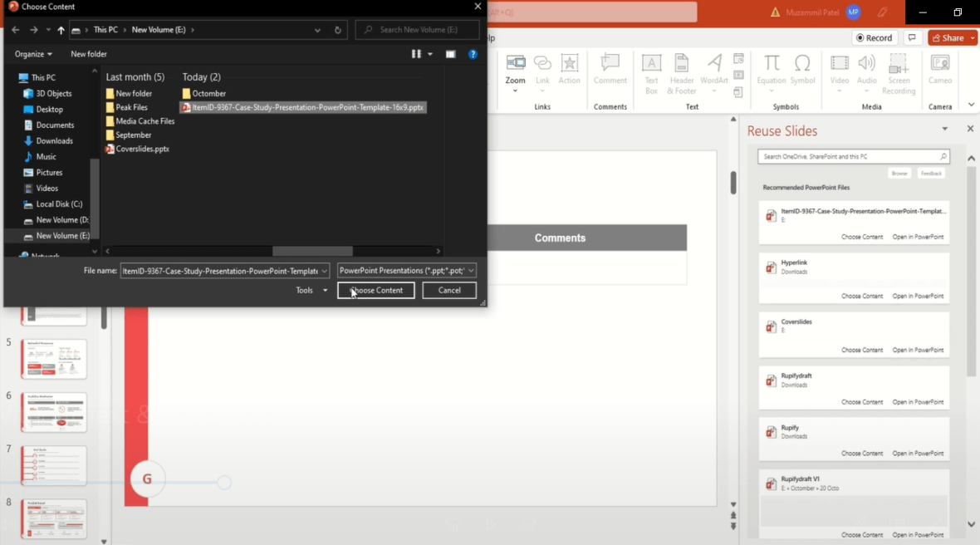Click the Choose Content button
The width and height of the screenshot is (980, 545).
[x=376, y=291]
